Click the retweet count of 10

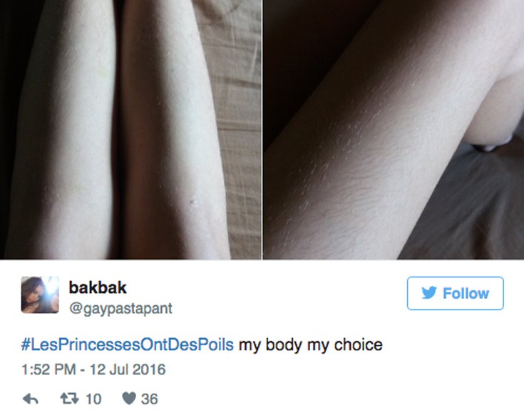click(93, 399)
